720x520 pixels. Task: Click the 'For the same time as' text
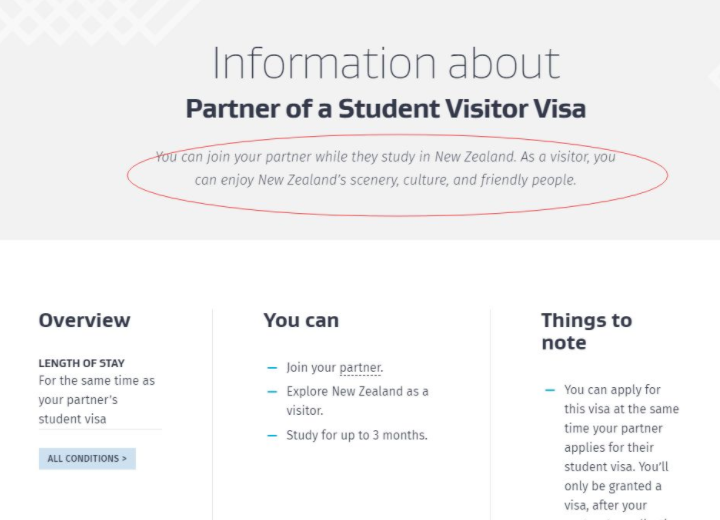[97, 381]
